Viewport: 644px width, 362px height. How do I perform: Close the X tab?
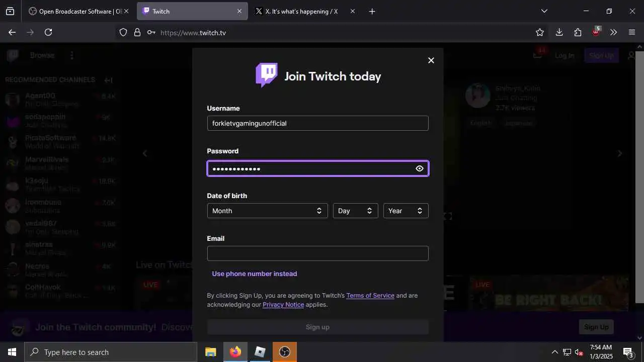coord(352,11)
